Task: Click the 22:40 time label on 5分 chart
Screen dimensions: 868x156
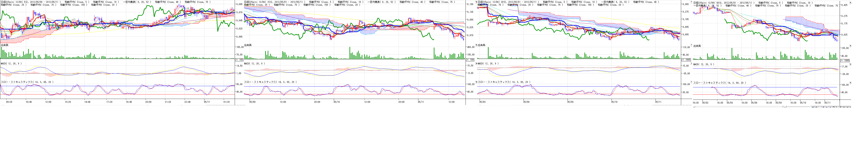Action: [x=187, y=102]
